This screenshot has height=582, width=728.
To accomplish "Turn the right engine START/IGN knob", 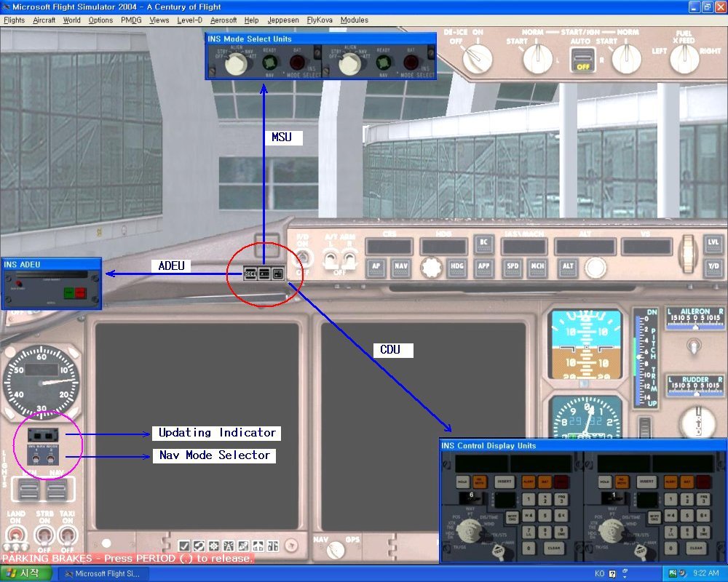I will tap(626, 60).
